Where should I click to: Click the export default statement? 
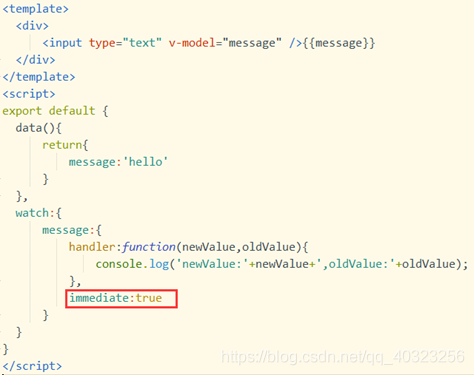(x=49, y=111)
